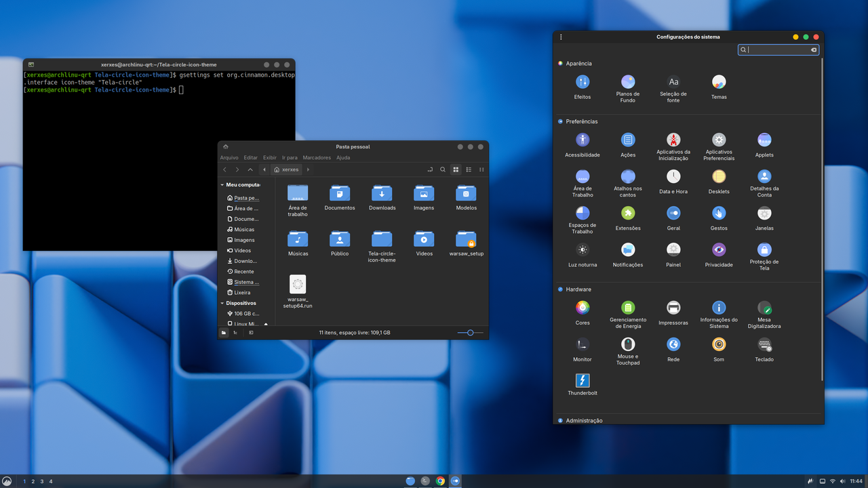Open the Temas settings icon
Screen dimensions: 868x488
click(719, 83)
